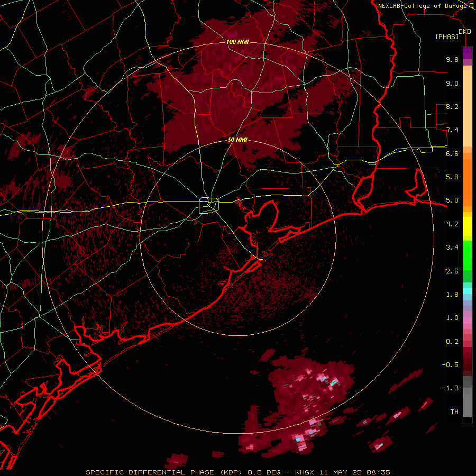The image size is (476, 476).
Task: Select the green band of the color bar
Action: click(x=467, y=255)
